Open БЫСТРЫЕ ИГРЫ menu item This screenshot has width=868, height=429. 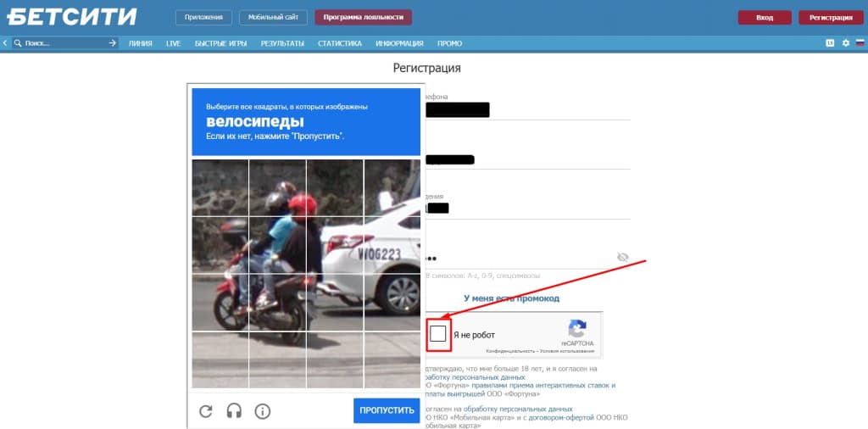pos(221,44)
